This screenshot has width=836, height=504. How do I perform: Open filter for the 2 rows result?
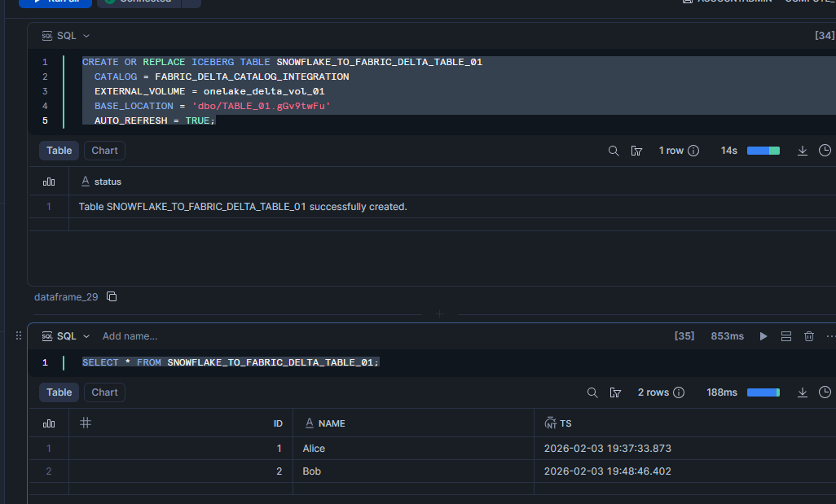615,392
